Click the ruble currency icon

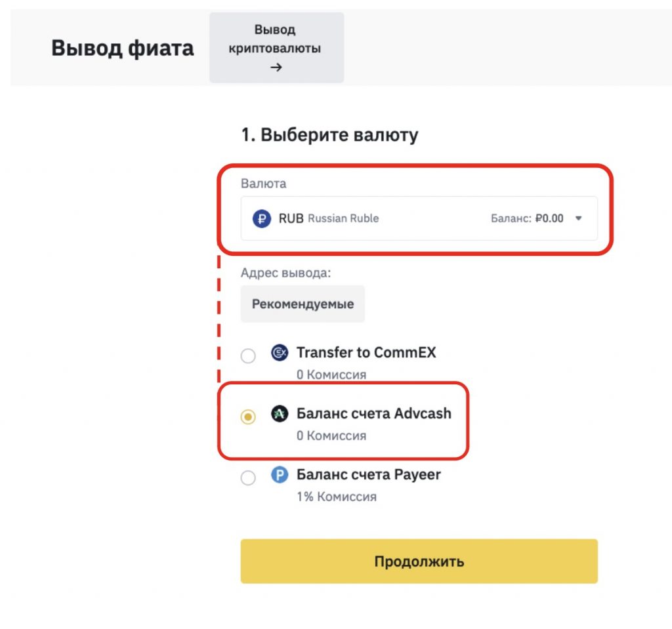point(262,218)
